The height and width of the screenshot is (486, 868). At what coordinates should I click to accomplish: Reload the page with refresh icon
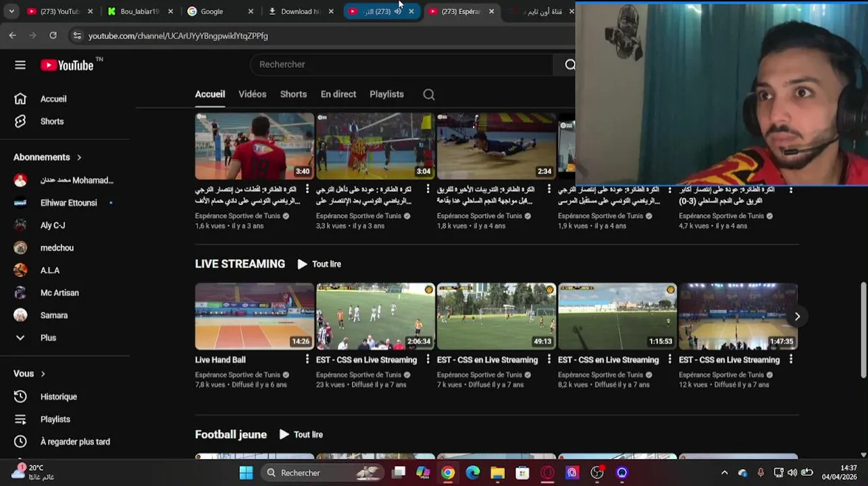click(53, 35)
